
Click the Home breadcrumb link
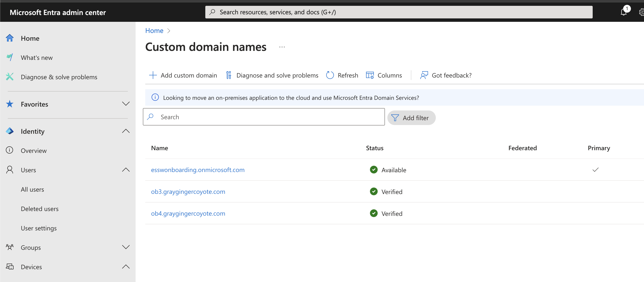click(154, 31)
